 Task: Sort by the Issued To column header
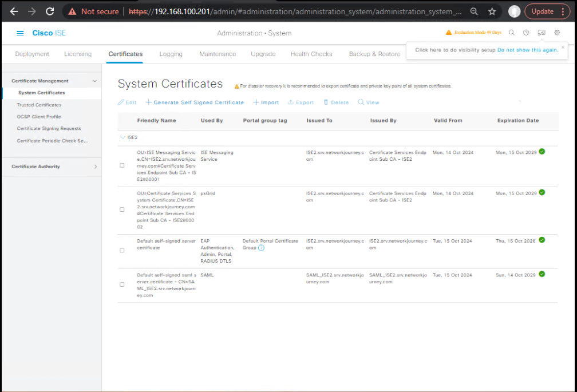tap(319, 120)
